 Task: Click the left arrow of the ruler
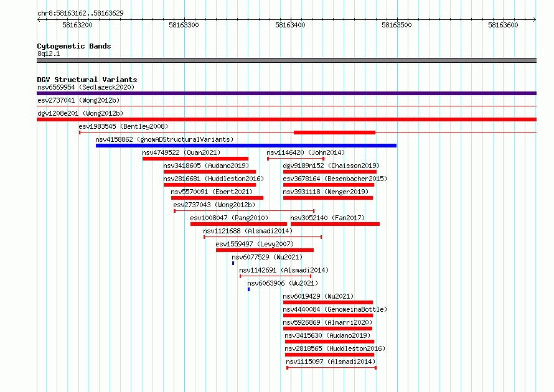(39, 19)
